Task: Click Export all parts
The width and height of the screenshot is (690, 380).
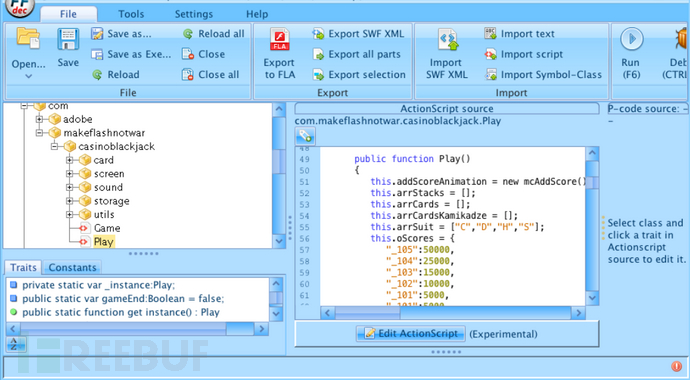Action: [x=357, y=54]
